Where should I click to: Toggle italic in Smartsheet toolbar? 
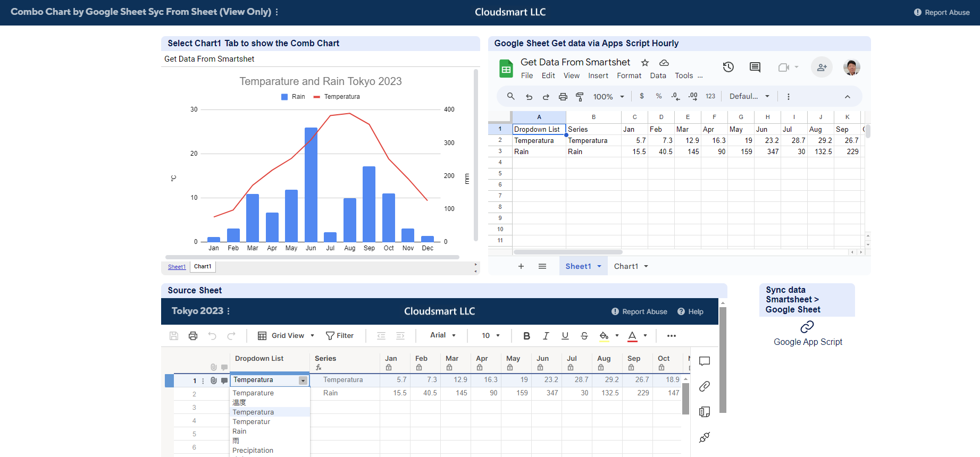pos(546,336)
